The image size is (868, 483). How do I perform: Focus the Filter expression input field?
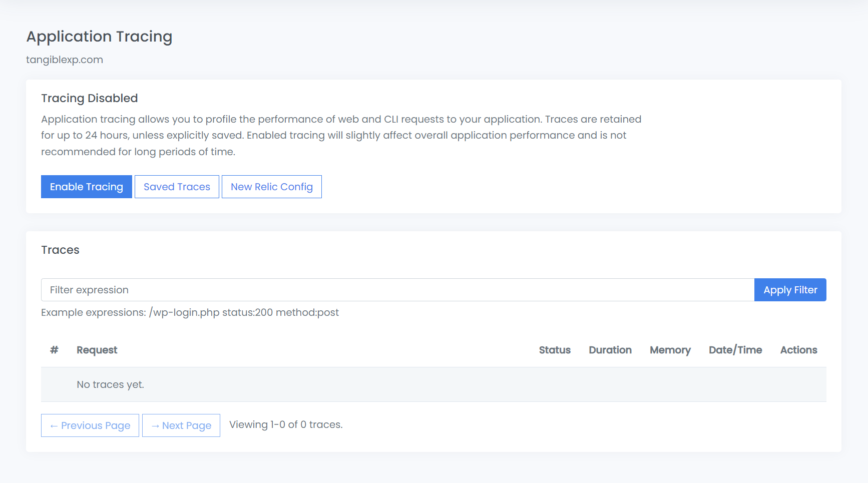tap(397, 290)
